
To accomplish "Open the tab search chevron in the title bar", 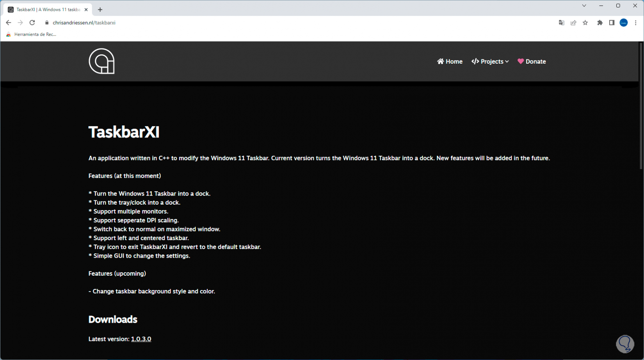I will [584, 5].
